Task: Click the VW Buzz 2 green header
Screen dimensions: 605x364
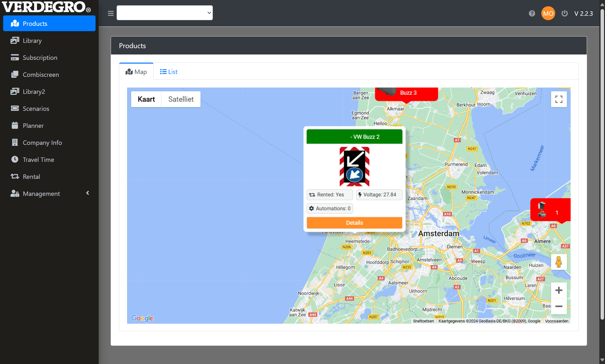Action: pos(354,137)
